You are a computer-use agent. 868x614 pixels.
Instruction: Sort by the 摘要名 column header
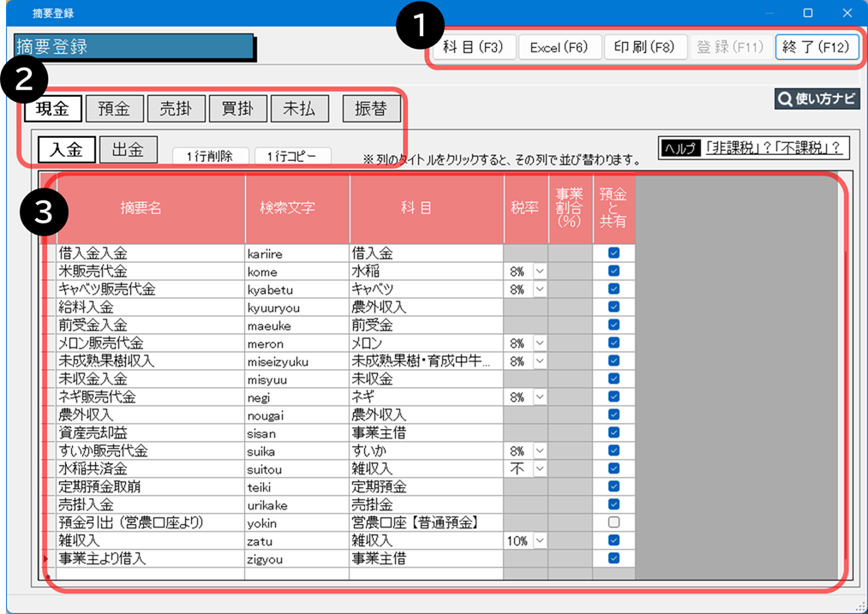(141, 209)
